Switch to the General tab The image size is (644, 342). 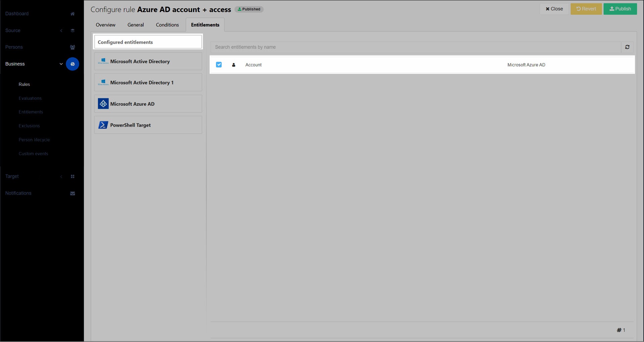point(136,25)
